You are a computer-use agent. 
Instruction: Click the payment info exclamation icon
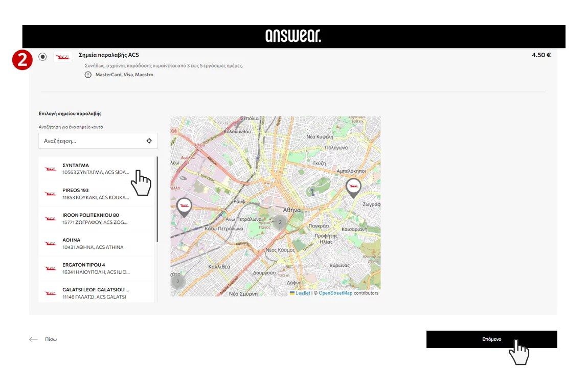coord(88,75)
